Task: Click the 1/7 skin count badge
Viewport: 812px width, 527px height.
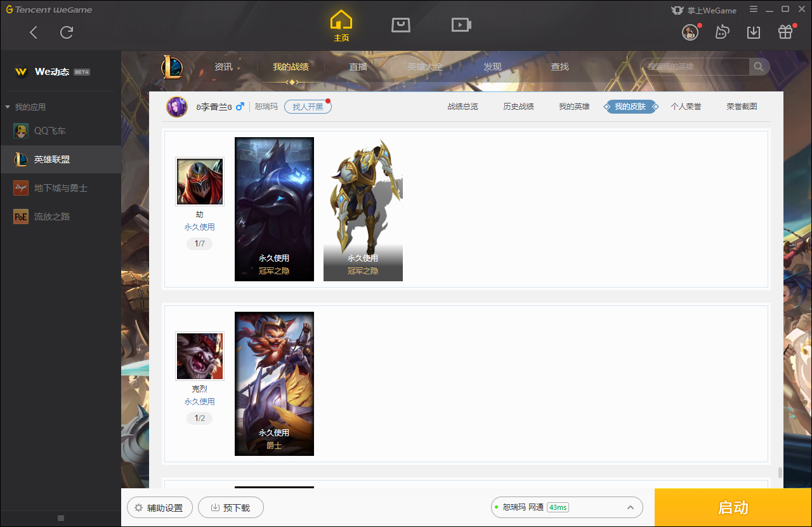Action: click(x=199, y=243)
